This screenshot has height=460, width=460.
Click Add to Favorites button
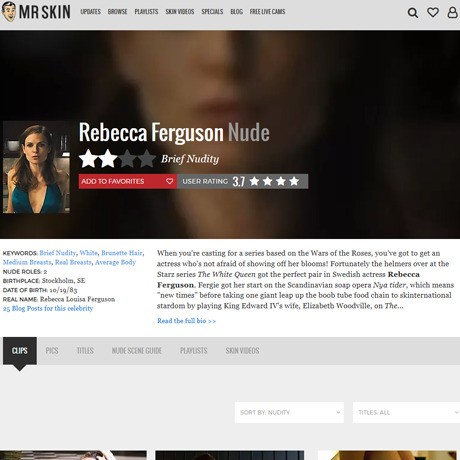point(128,181)
